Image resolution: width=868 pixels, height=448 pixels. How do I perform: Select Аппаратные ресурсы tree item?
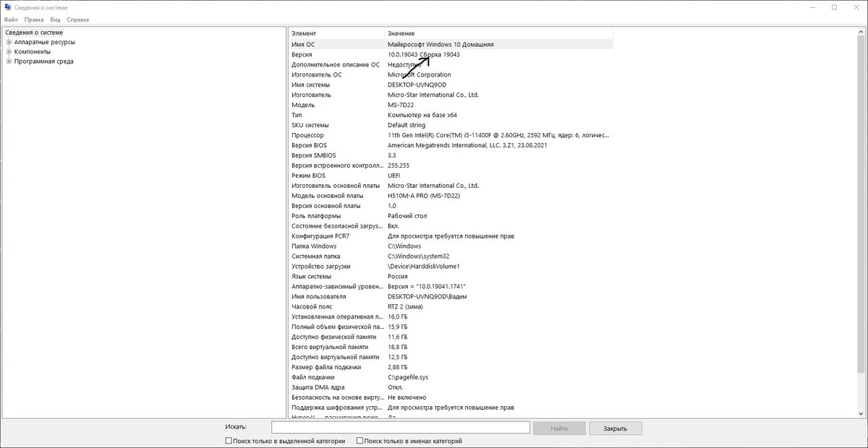[x=44, y=42]
